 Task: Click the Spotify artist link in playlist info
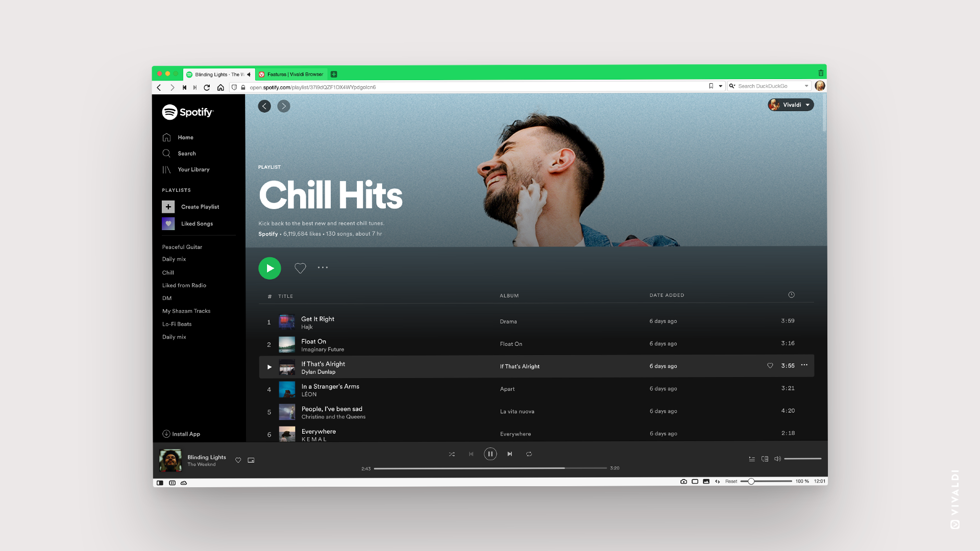[x=267, y=234]
